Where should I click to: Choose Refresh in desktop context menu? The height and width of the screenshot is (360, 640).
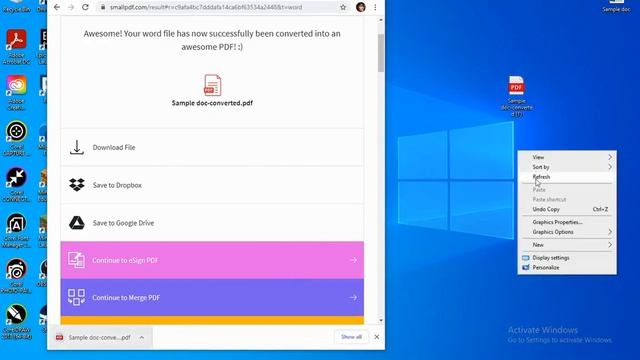coord(567,177)
